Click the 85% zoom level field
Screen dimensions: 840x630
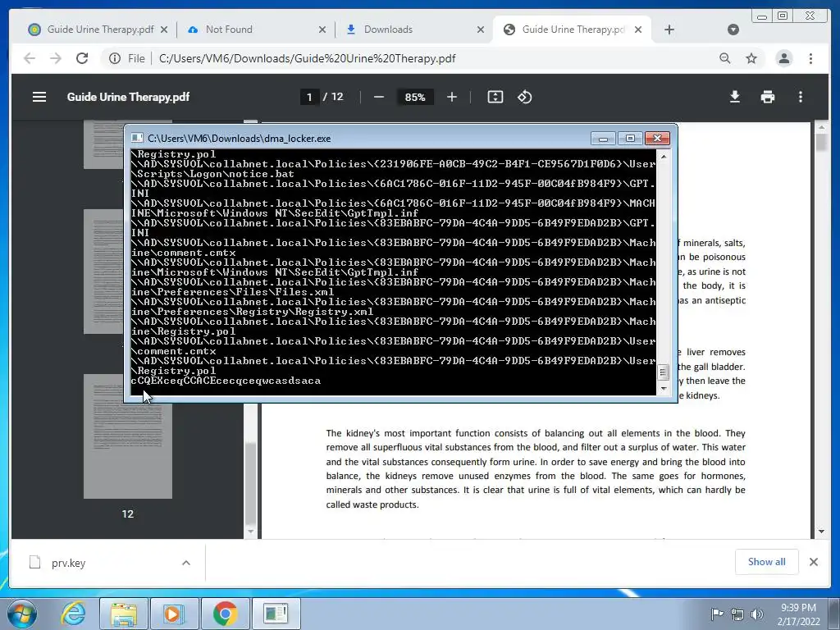tap(415, 97)
